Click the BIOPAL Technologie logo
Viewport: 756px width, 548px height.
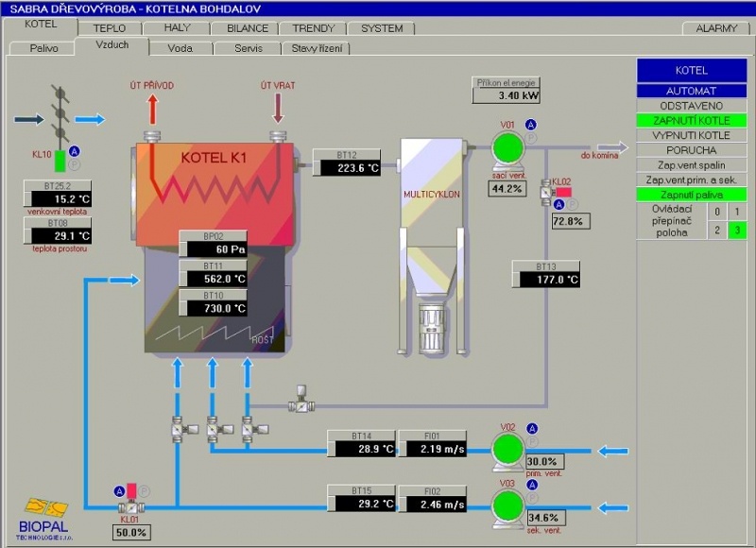coord(43,519)
